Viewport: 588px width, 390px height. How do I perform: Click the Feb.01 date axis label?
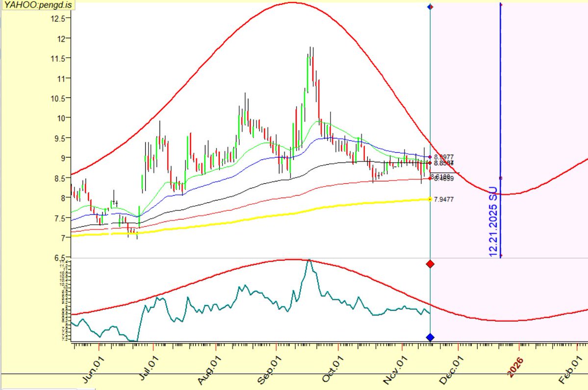(571, 370)
